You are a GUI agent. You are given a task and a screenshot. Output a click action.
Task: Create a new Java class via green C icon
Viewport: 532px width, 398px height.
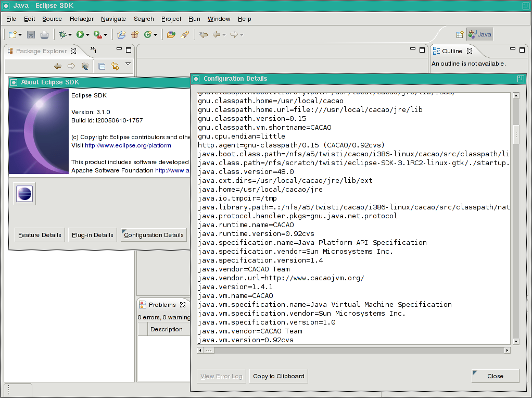148,34
